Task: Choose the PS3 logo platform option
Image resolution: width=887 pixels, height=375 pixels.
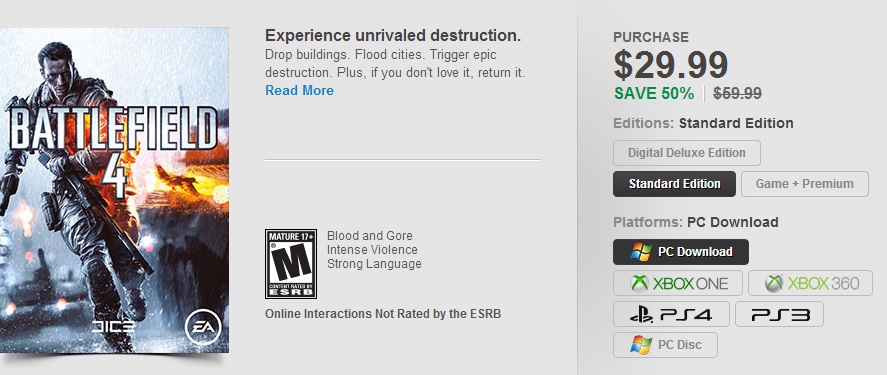Action: [x=779, y=314]
